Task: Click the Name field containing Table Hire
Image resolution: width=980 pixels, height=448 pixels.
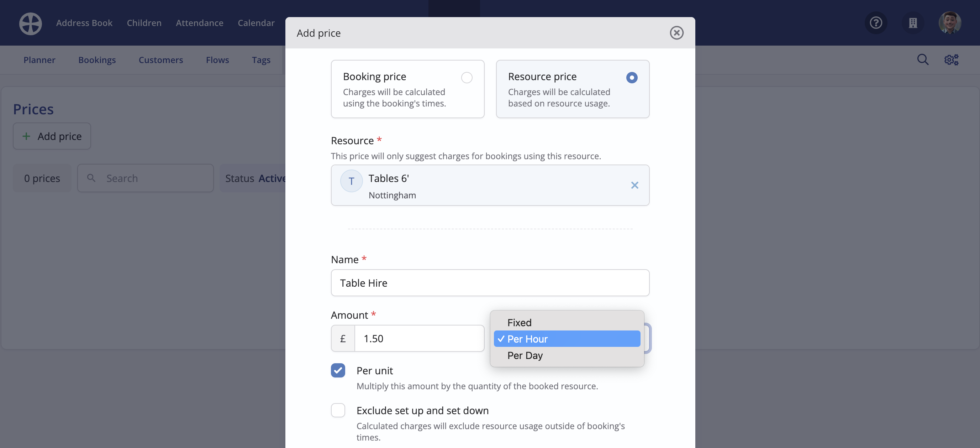Action: point(490,282)
